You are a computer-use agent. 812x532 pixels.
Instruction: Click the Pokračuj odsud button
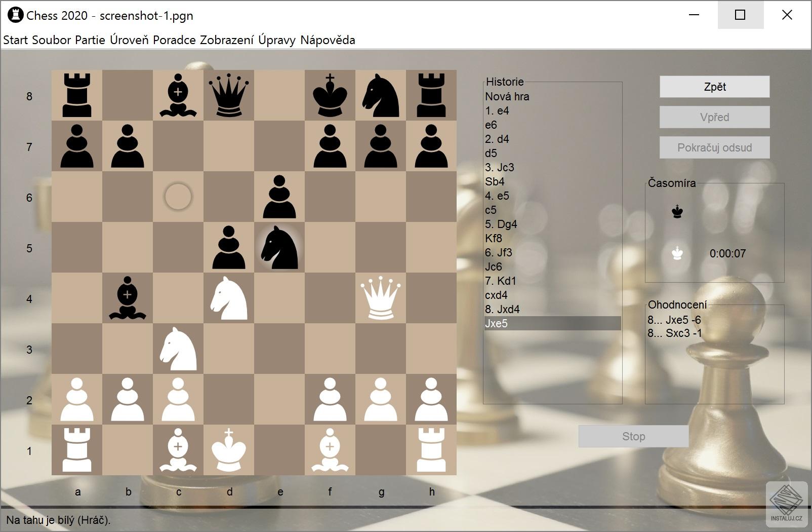714,147
